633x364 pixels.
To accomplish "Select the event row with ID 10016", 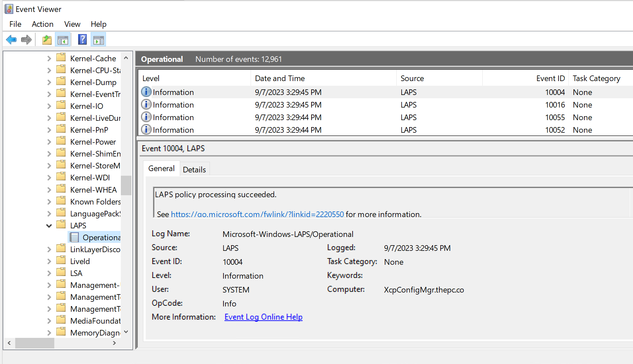I will pyautogui.click(x=385, y=105).
